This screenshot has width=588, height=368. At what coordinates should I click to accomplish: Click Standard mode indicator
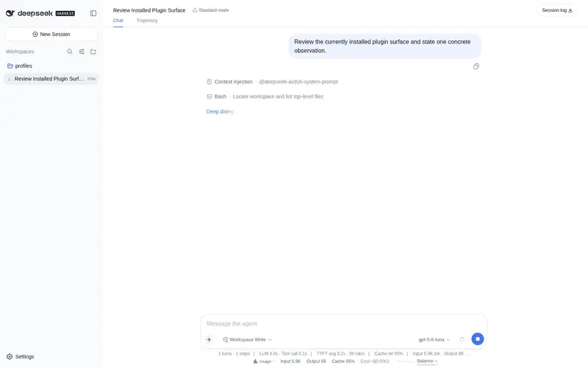point(211,10)
